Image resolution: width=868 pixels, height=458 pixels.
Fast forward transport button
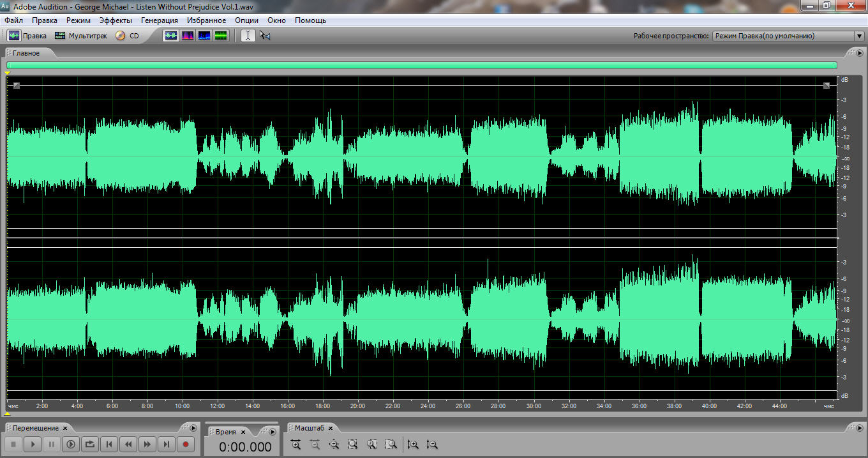147,444
